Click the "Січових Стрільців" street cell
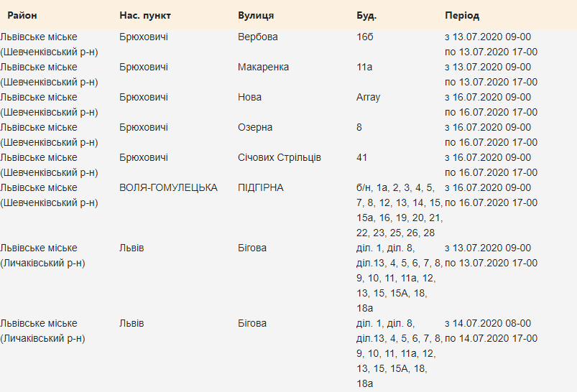Viewport: 577px width, 392px height. (280, 157)
